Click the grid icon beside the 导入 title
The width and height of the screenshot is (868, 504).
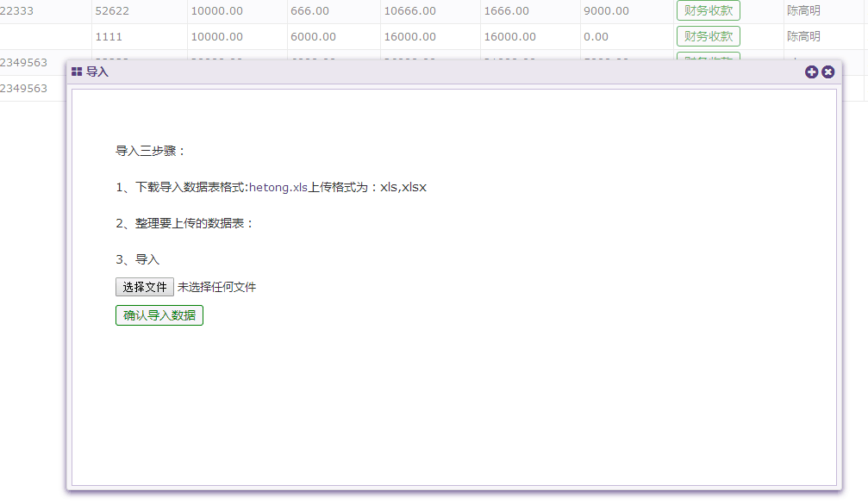point(77,72)
